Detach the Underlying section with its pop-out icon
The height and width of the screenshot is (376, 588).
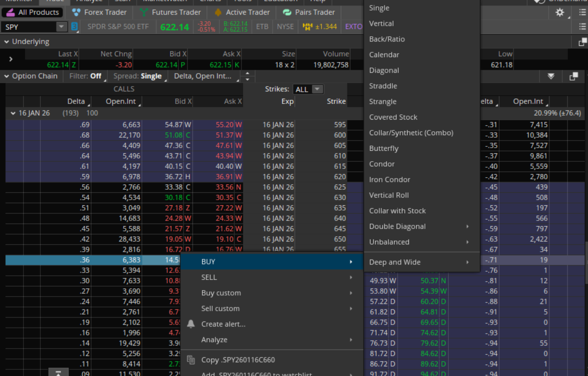pyautogui.click(x=582, y=42)
